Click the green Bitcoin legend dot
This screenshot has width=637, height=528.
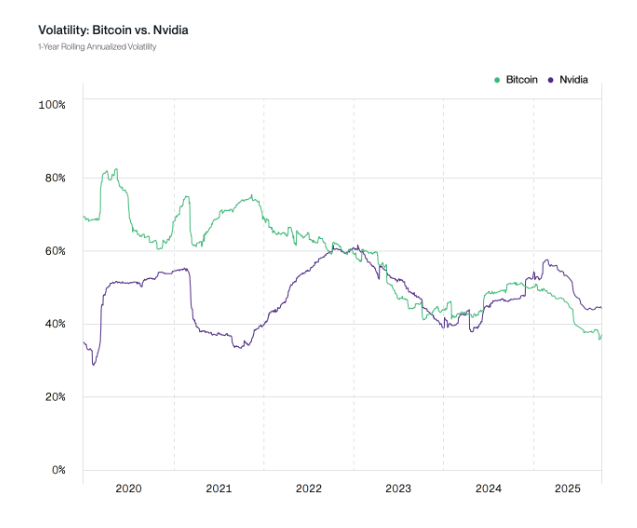click(498, 79)
